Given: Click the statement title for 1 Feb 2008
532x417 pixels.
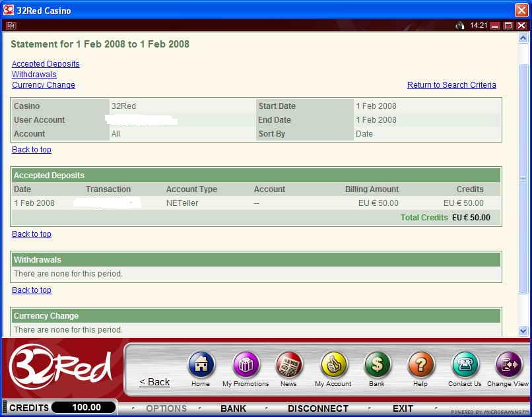Looking at the screenshot, I should coord(100,44).
